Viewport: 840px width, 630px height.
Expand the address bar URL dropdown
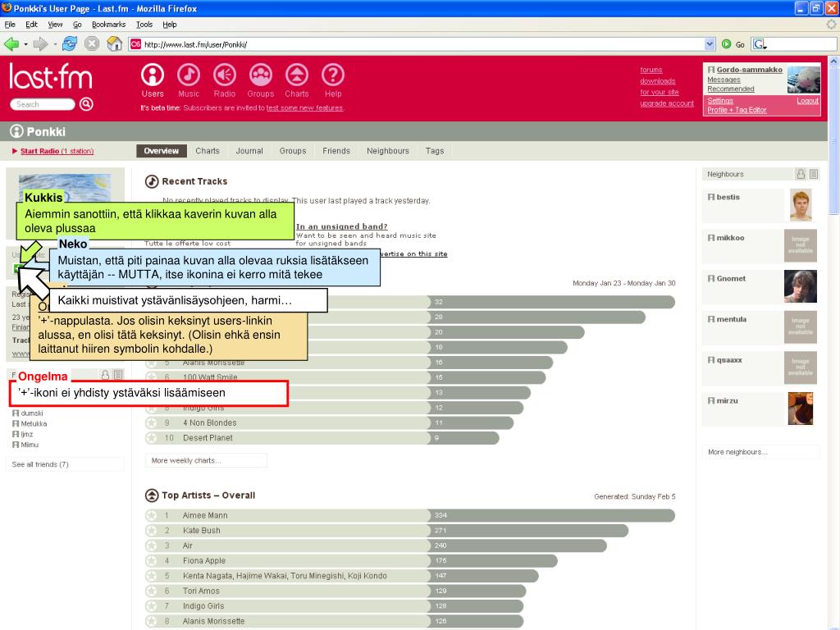point(710,44)
